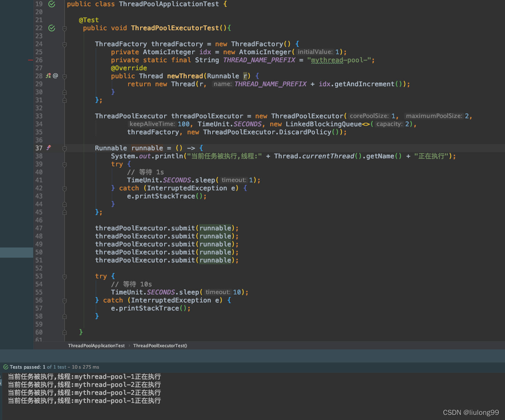This screenshot has height=420, width=505.
Task: Click the '// 等待 1s' comment
Action: click(x=145, y=172)
